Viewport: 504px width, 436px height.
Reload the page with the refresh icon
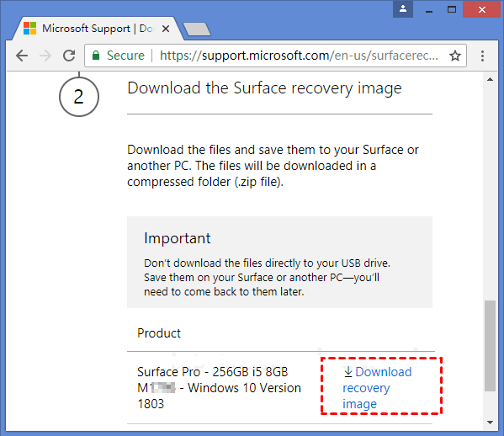tap(69, 56)
